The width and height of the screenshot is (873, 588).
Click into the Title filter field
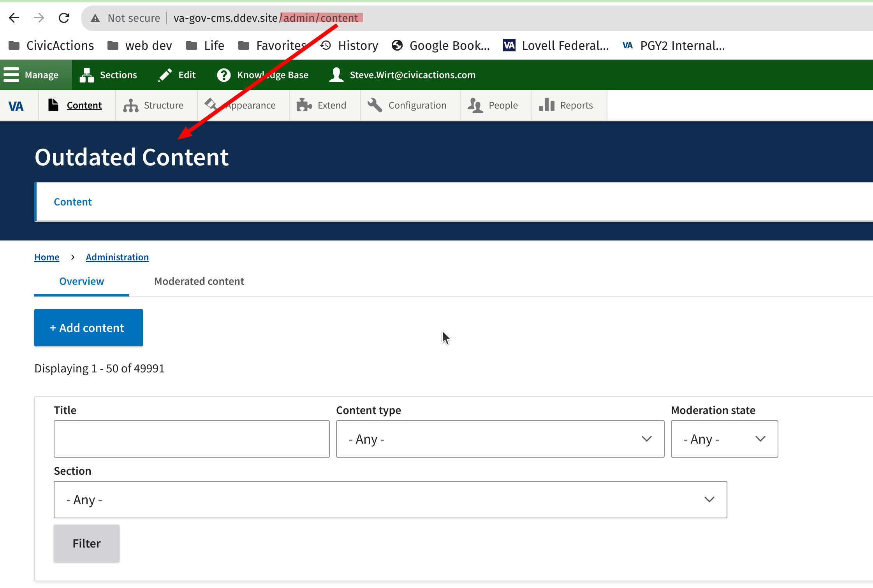click(192, 439)
